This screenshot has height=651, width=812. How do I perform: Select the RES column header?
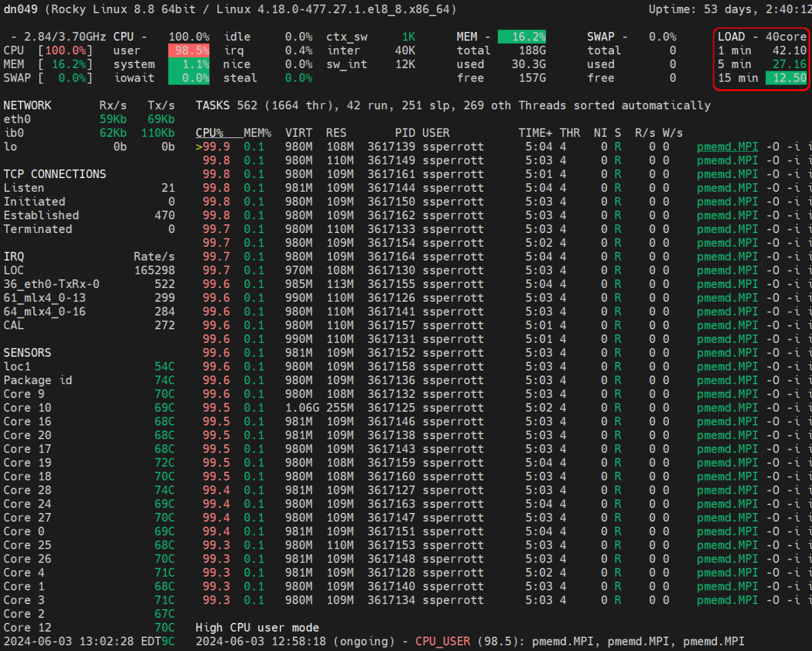point(336,132)
